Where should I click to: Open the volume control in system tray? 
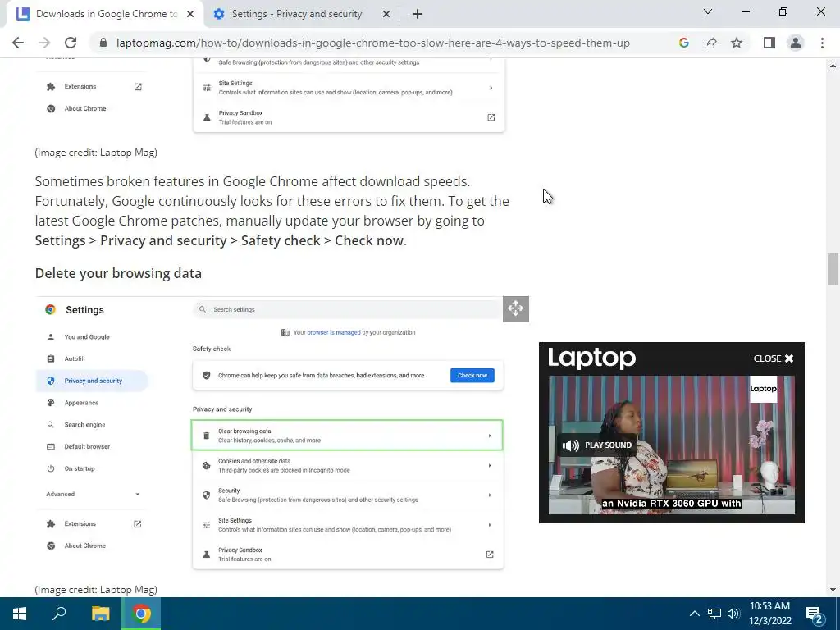tap(733, 614)
